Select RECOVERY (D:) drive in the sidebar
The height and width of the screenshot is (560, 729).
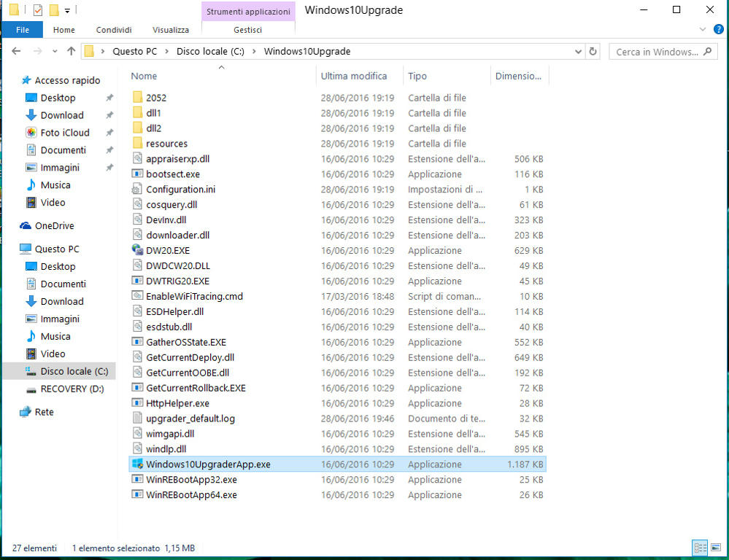[72, 389]
